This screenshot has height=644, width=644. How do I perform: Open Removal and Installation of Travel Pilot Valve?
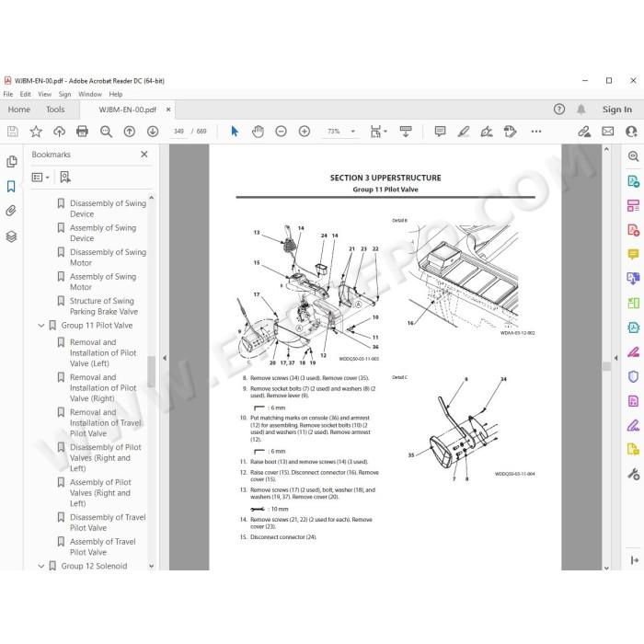coord(105,422)
